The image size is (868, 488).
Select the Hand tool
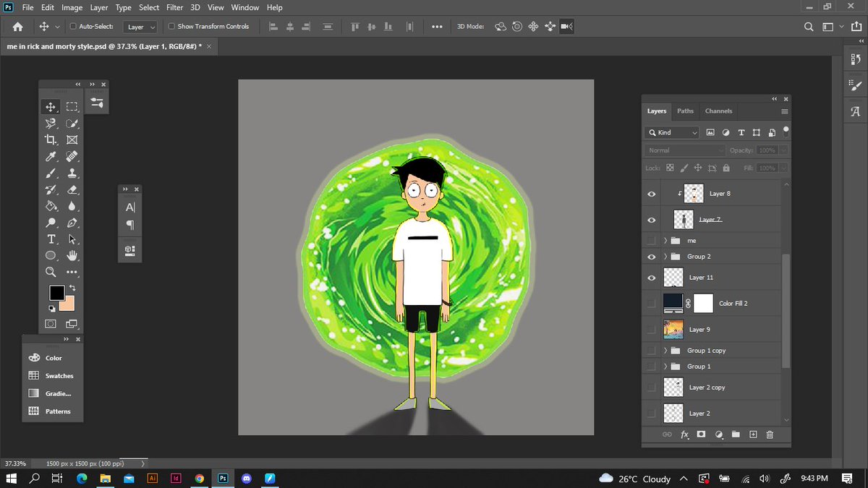(72, 256)
